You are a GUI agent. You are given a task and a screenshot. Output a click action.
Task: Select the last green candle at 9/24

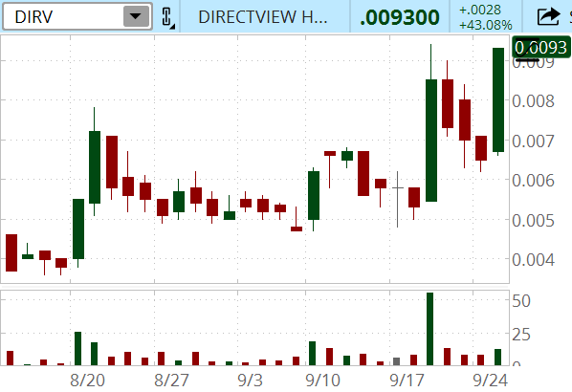pos(498,100)
